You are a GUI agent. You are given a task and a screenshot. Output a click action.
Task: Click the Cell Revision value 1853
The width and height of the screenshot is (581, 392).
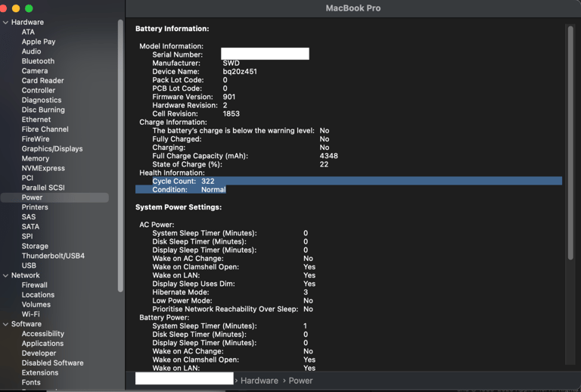coord(231,114)
